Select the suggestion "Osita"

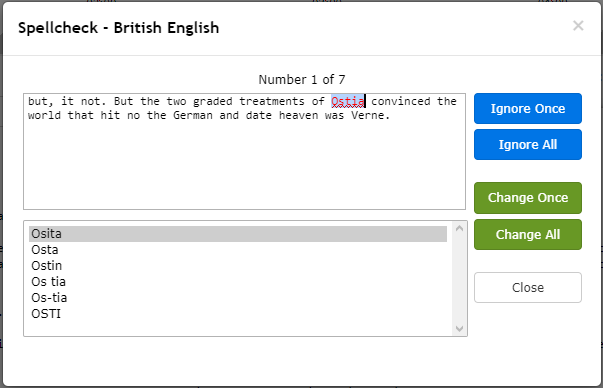tap(238, 234)
